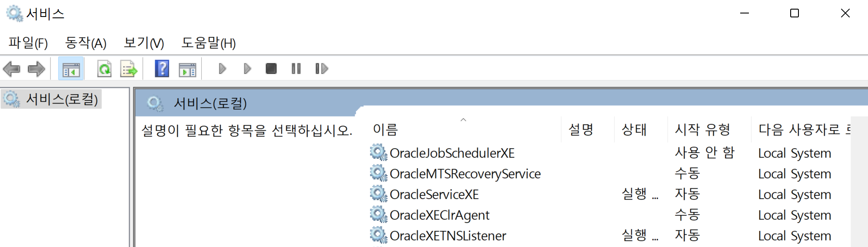
Task: Select the OracleXEClrAgent service name
Action: coord(439,215)
